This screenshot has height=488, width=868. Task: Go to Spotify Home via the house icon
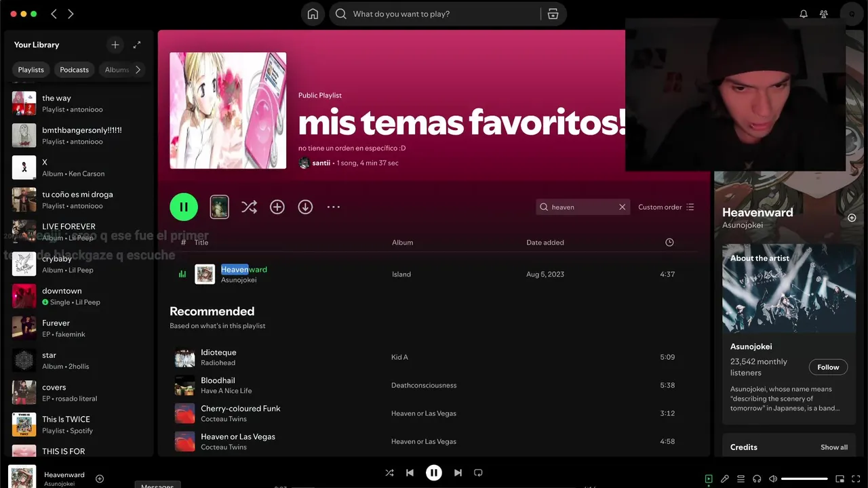(313, 14)
